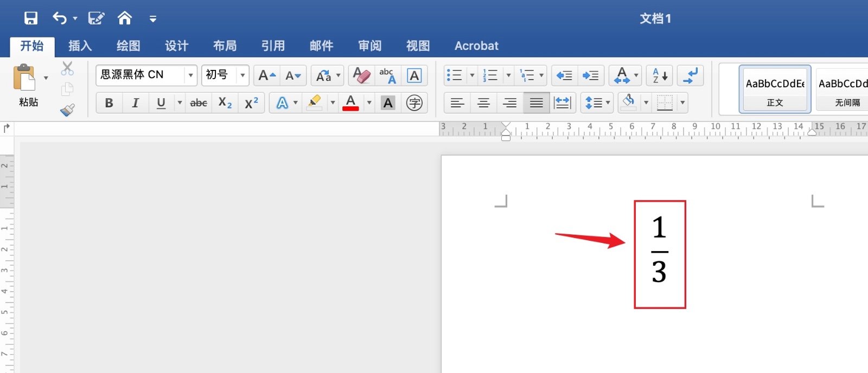Viewport: 868px width, 373px height.
Task: Justify the paragraph text
Action: pos(536,103)
